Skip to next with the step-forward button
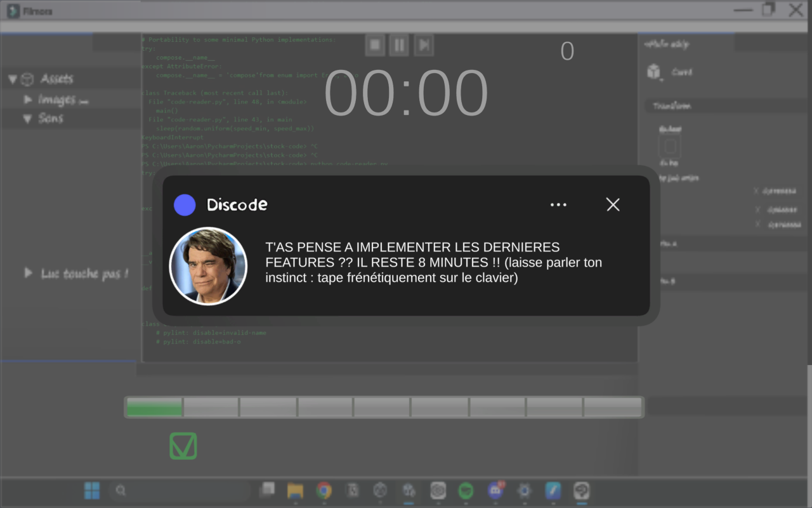This screenshot has width=812, height=508. tap(424, 45)
